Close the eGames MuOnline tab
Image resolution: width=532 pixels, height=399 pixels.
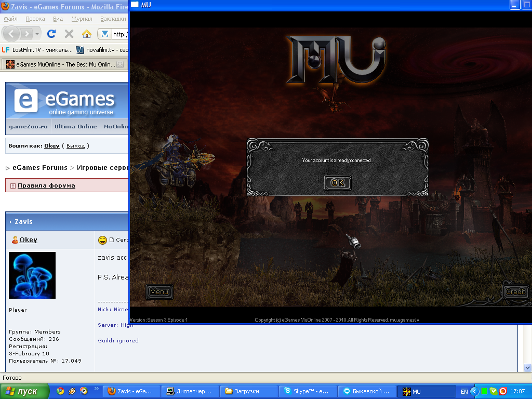pos(120,64)
